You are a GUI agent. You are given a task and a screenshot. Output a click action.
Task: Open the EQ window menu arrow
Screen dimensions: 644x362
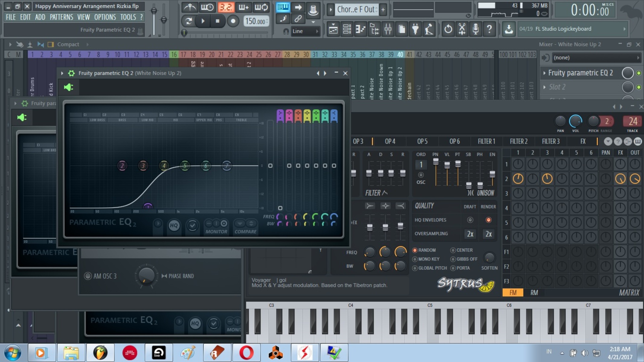(62, 73)
